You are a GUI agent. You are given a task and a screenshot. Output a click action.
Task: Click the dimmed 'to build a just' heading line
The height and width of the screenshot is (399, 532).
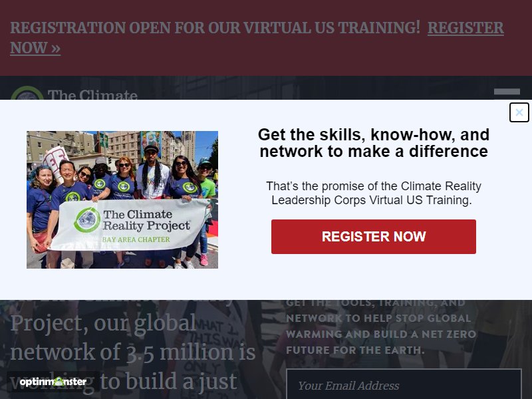click(x=169, y=382)
